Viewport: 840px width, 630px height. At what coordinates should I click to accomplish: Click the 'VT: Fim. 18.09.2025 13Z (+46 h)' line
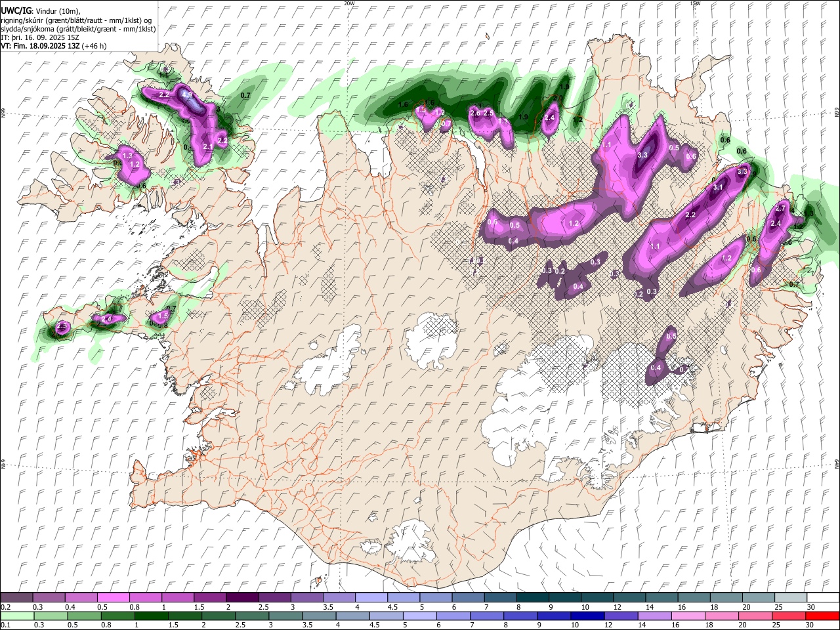(54, 46)
